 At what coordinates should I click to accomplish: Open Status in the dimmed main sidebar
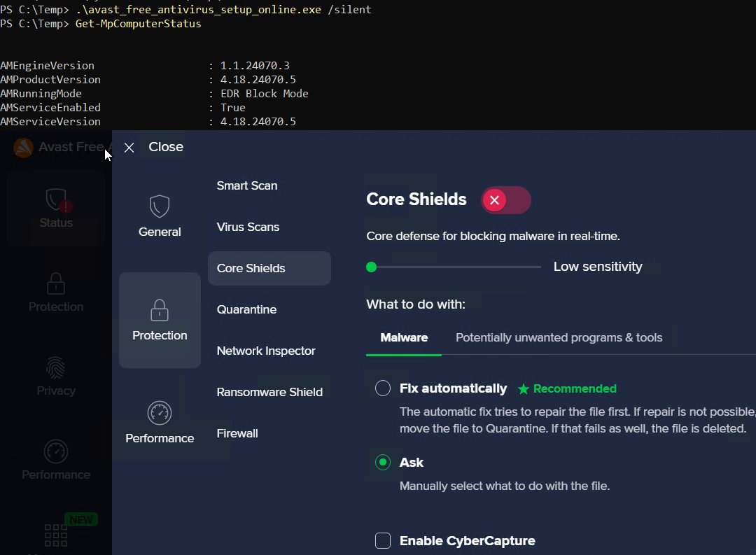pyautogui.click(x=56, y=208)
